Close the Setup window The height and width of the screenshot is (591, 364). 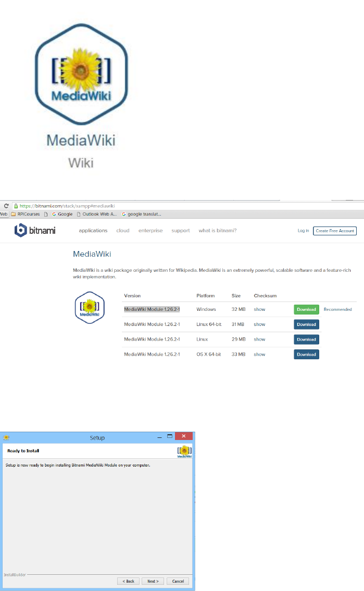tap(183, 436)
